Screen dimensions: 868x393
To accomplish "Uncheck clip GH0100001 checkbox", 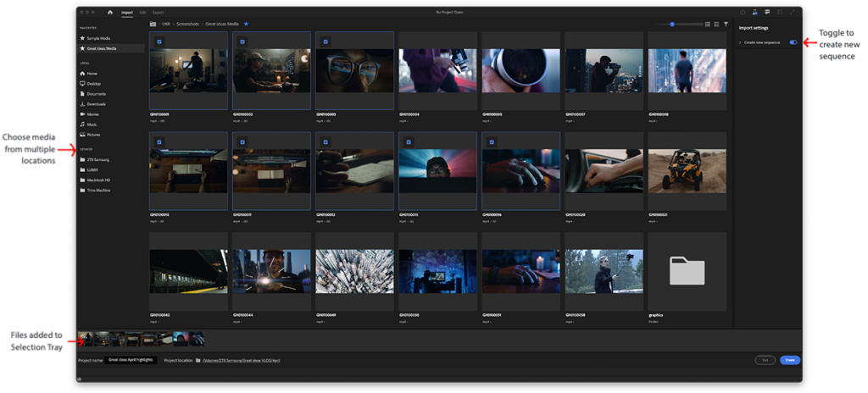I will (x=159, y=42).
